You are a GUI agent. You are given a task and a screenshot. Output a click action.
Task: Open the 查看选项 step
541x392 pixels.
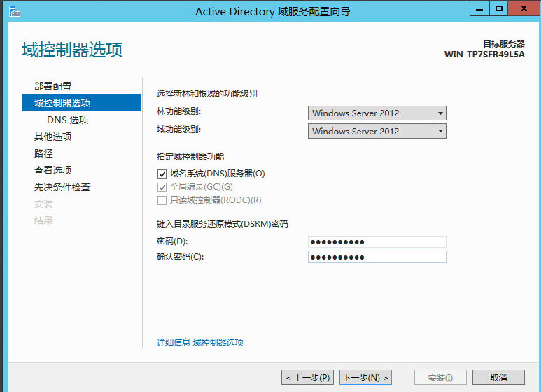52,170
